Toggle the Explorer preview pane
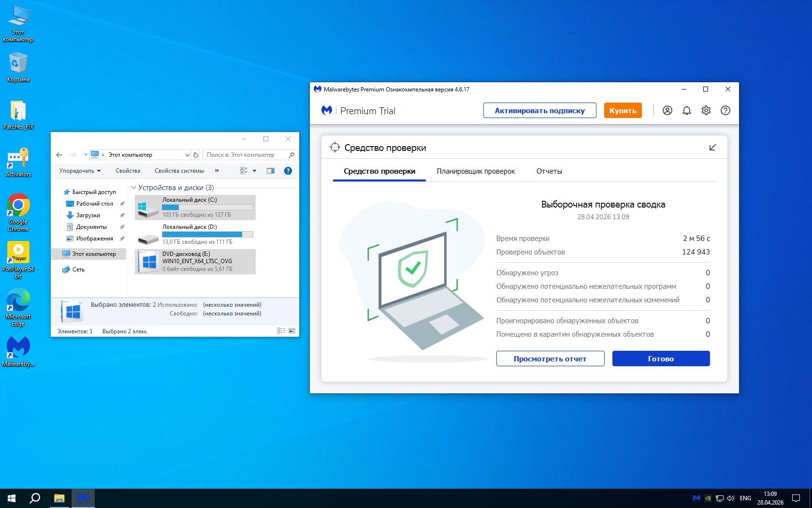The width and height of the screenshot is (812, 508). [271, 171]
